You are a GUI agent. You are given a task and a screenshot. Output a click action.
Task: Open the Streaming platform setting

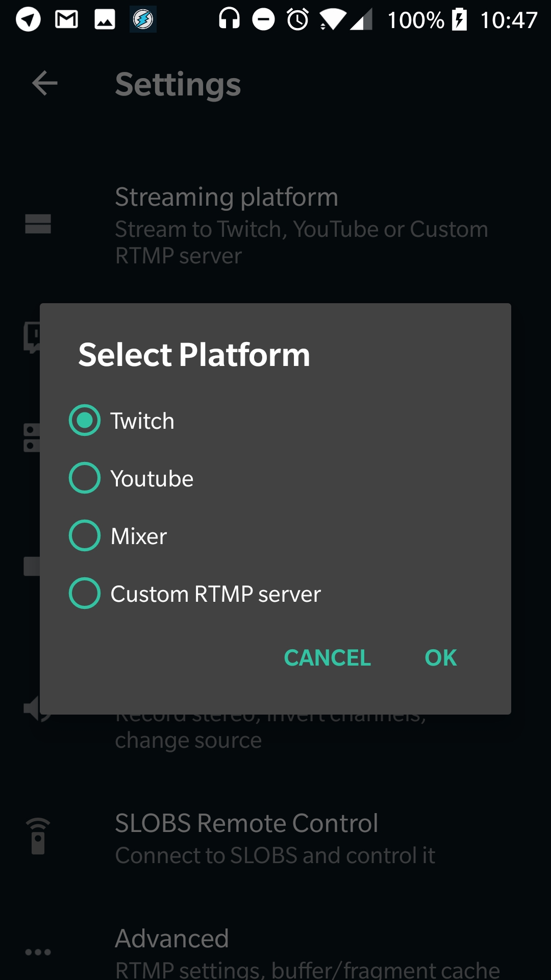[301, 225]
